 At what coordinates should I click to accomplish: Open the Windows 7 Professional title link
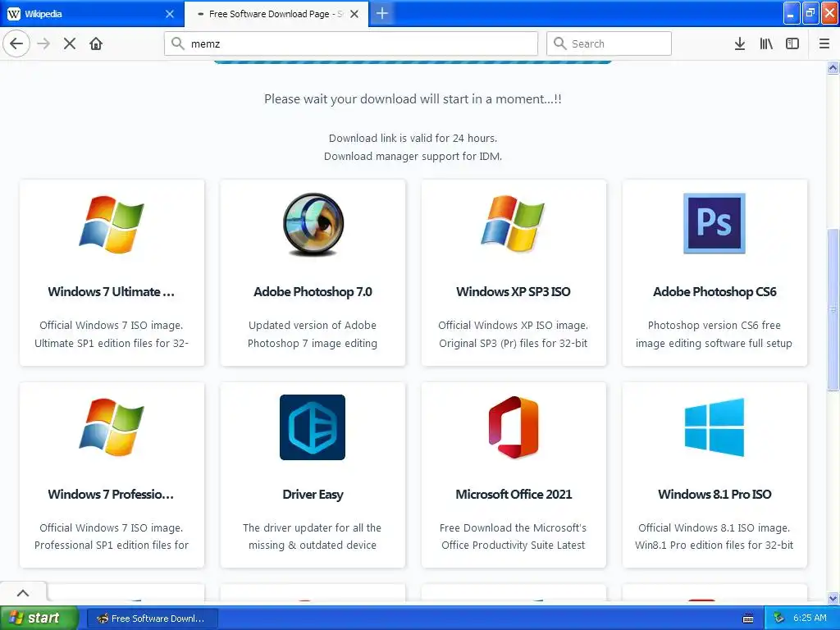111,494
